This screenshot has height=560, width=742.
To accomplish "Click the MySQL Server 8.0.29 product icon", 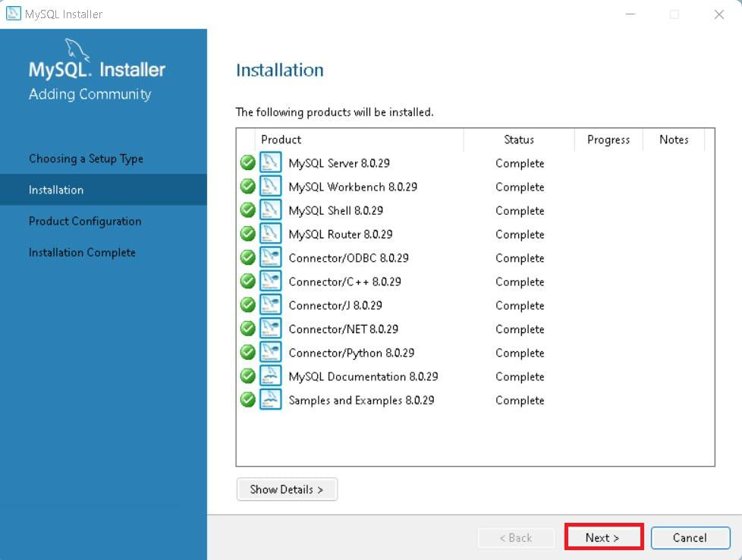I will 270,162.
